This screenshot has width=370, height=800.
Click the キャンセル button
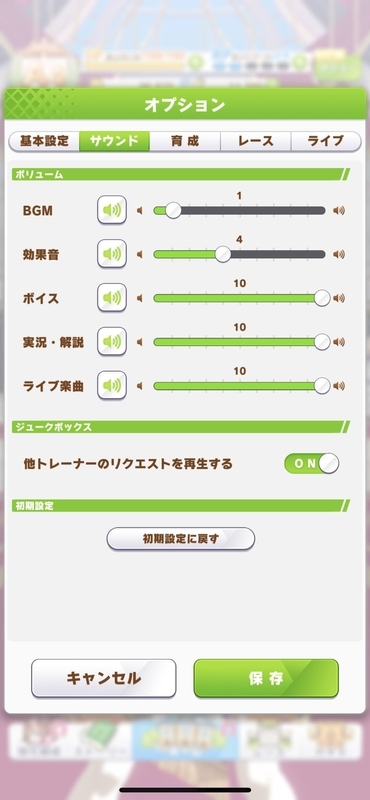104,678
